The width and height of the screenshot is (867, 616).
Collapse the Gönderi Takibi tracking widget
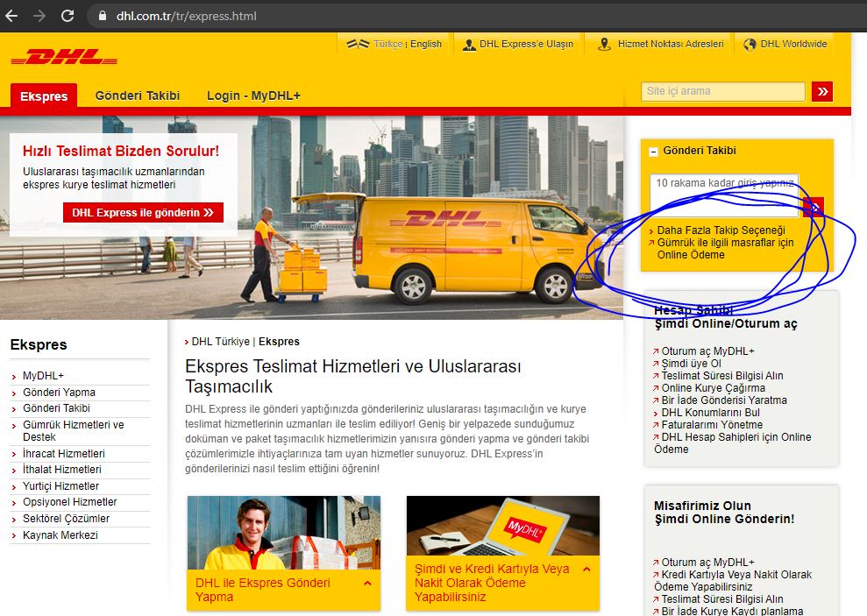(653, 152)
